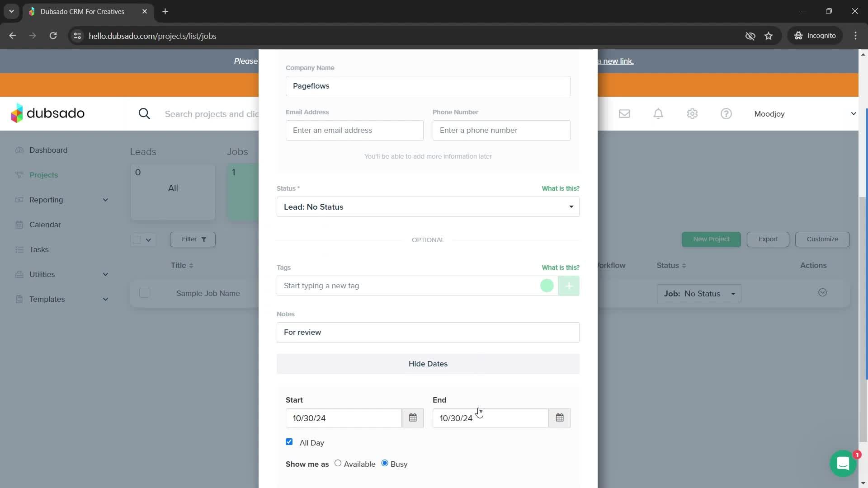
Task: Expand Utilities submenu
Action: (x=105, y=274)
